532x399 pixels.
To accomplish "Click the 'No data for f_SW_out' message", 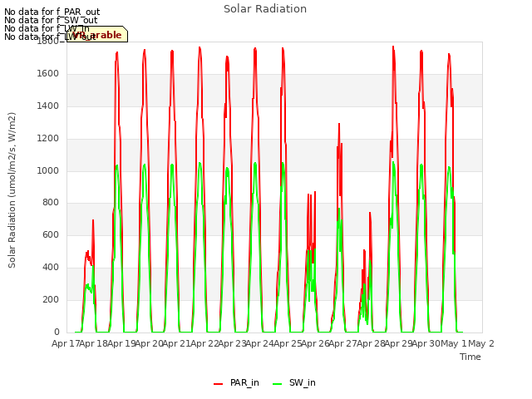I will [x=51, y=20].
